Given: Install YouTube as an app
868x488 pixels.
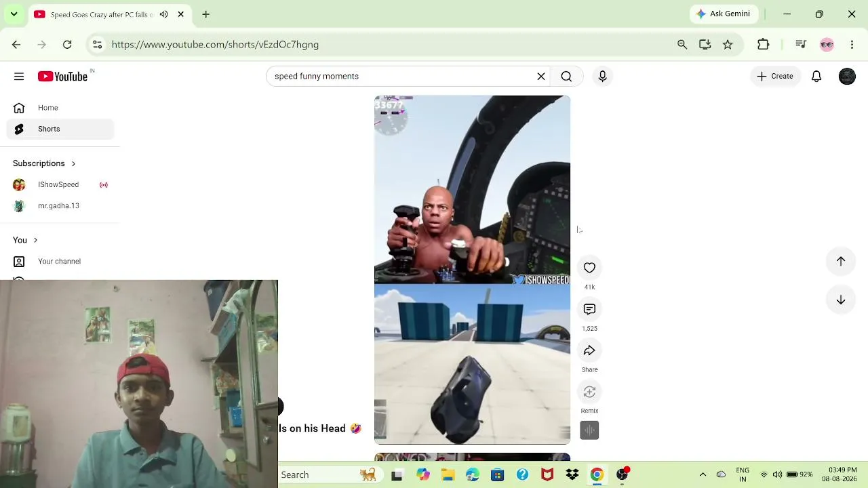Looking at the screenshot, I should 705,45.
